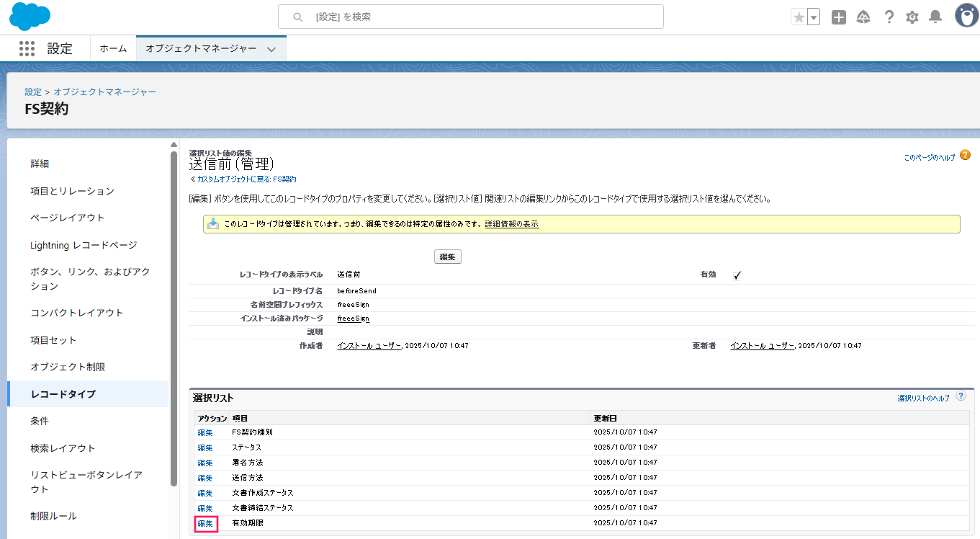Screen dimensions: 980x539
Task: Open the user profile avatar
Action: [966, 16]
